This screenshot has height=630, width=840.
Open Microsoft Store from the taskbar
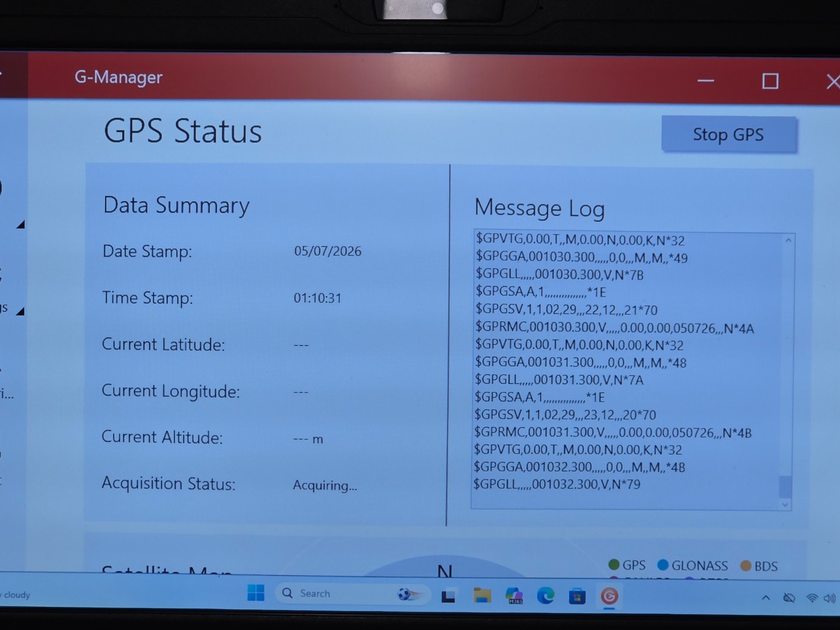click(x=577, y=596)
